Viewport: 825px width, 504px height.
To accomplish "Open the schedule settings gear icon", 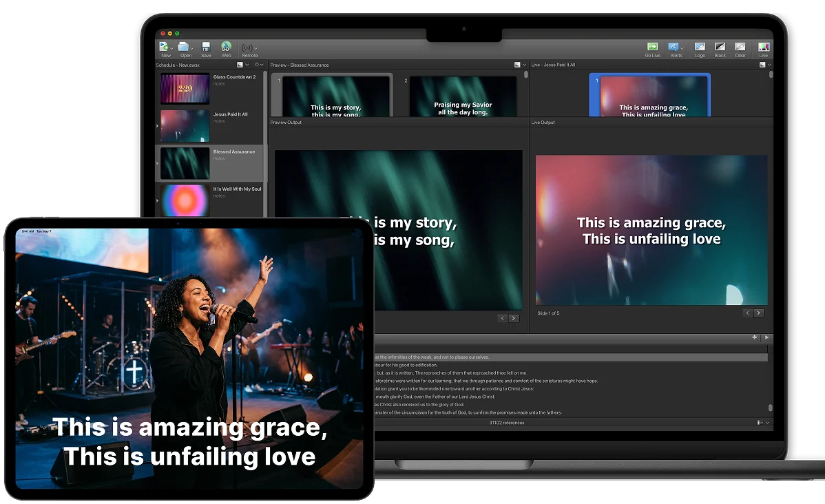I will click(x=258, y=64).
